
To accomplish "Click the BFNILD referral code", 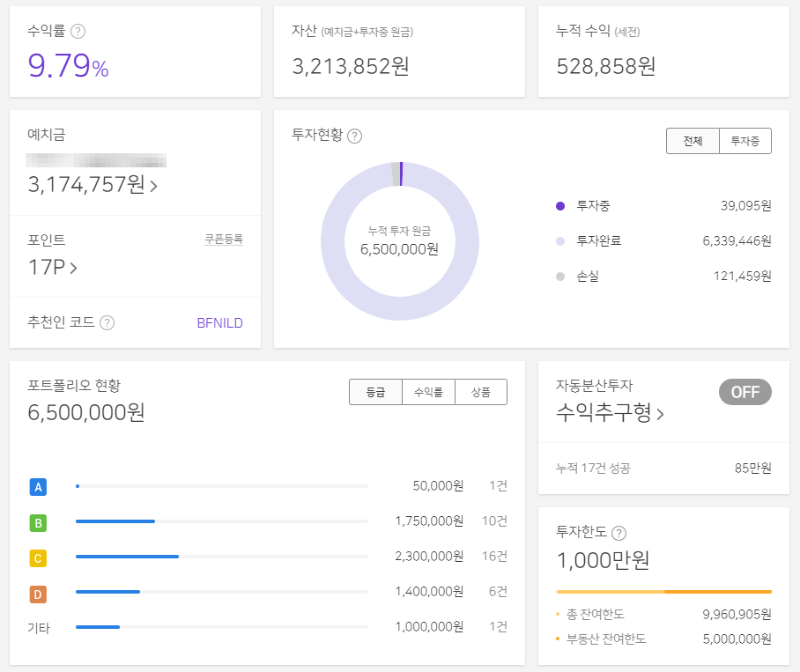I will (220, 323).
